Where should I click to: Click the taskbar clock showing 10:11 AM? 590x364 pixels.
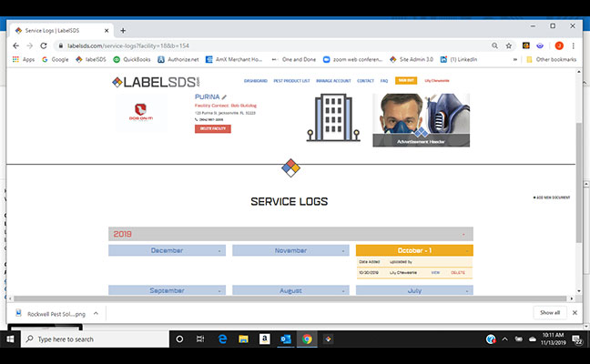tap(554, 339)
